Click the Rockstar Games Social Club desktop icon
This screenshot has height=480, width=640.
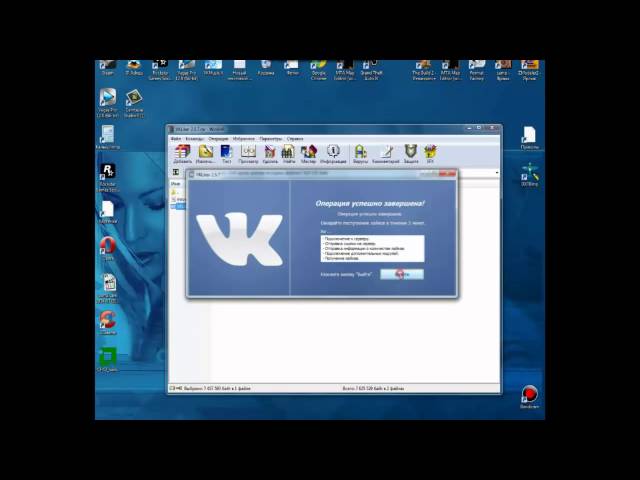[x=108, y=177]
